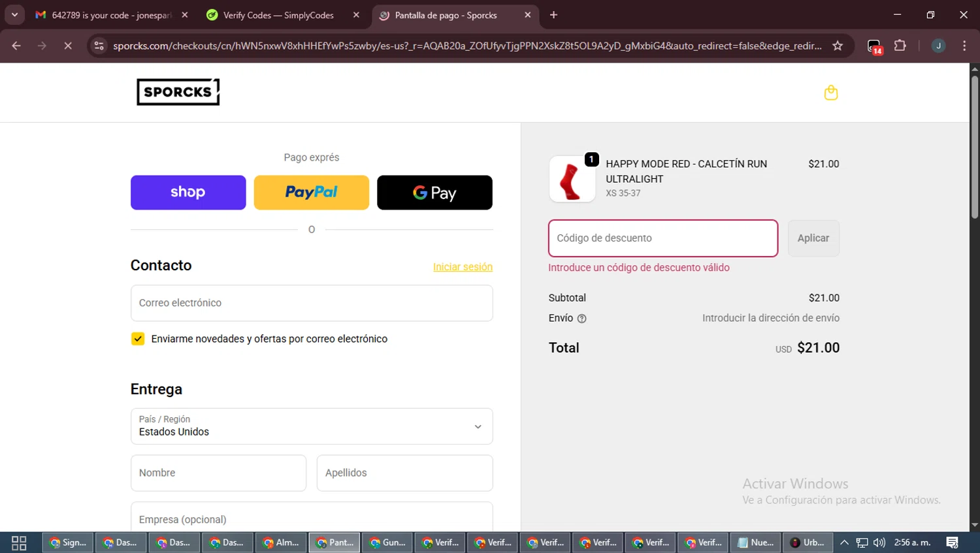Open taskbar Chrome window 'Pant...'
The width and height of the screenshot is (980, 553).
pyautogui.click(x=335, y=543)
